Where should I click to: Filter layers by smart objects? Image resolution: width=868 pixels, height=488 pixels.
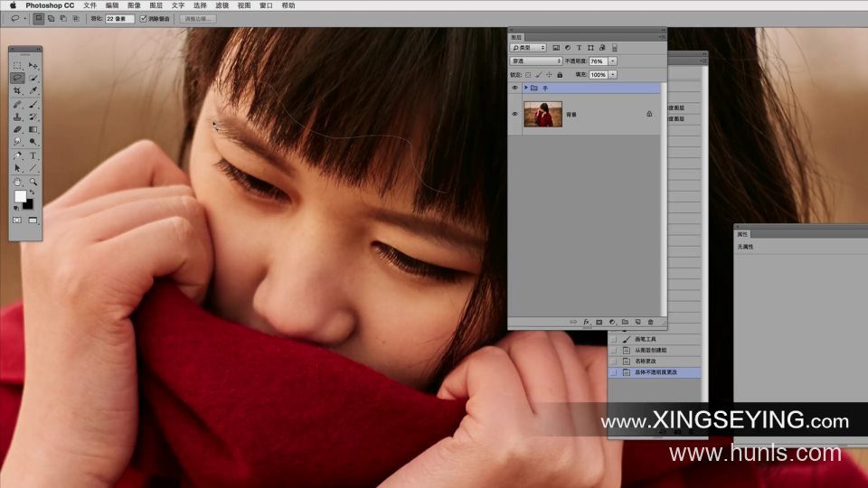[602, 48]
